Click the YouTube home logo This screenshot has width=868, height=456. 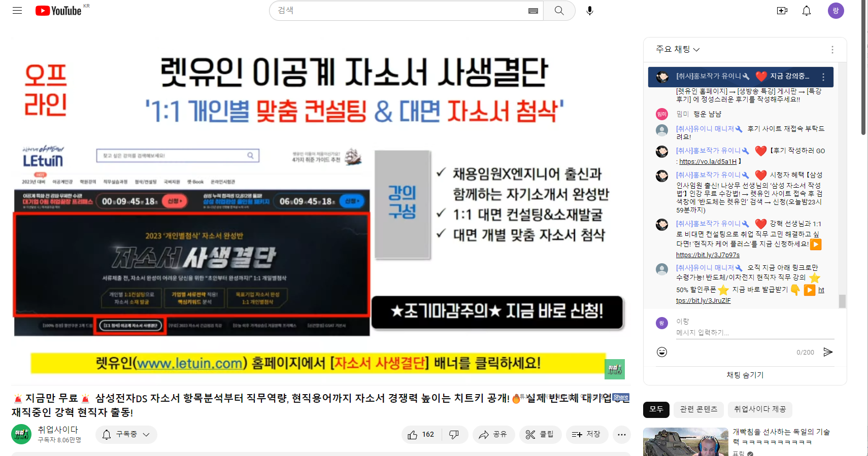click(x=58, y=11)
